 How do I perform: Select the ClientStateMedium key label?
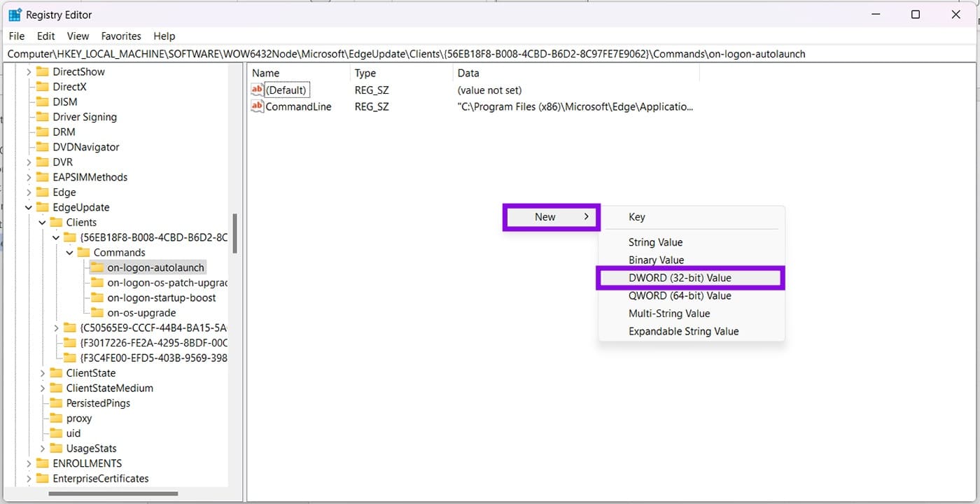click(x=109, y=388)
